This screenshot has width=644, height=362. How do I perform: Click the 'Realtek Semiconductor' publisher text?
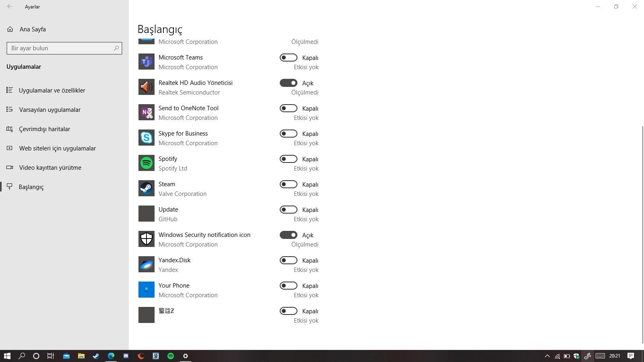pos(189,93)
